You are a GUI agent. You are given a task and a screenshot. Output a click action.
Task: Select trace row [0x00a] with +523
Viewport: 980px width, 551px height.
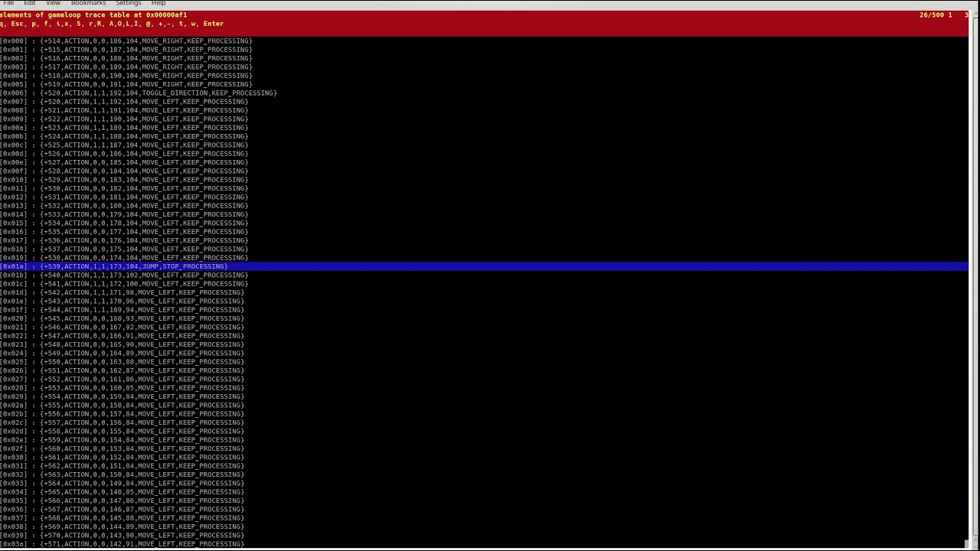coord(124,128)
